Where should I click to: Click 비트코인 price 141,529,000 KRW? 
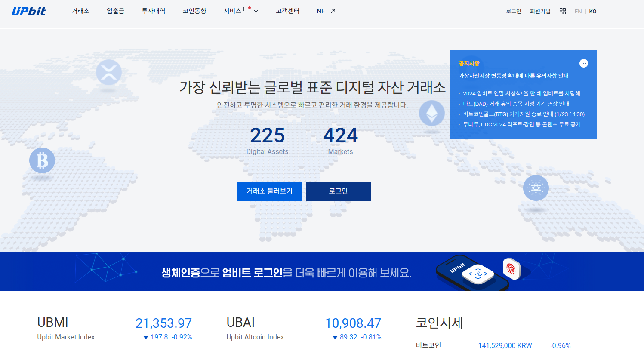tap(505, 346)
